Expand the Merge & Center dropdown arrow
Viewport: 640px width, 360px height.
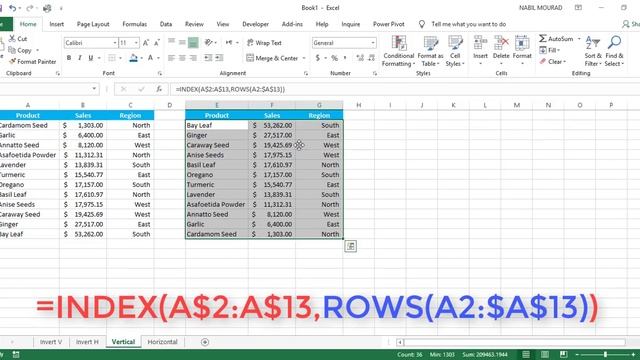304,58
